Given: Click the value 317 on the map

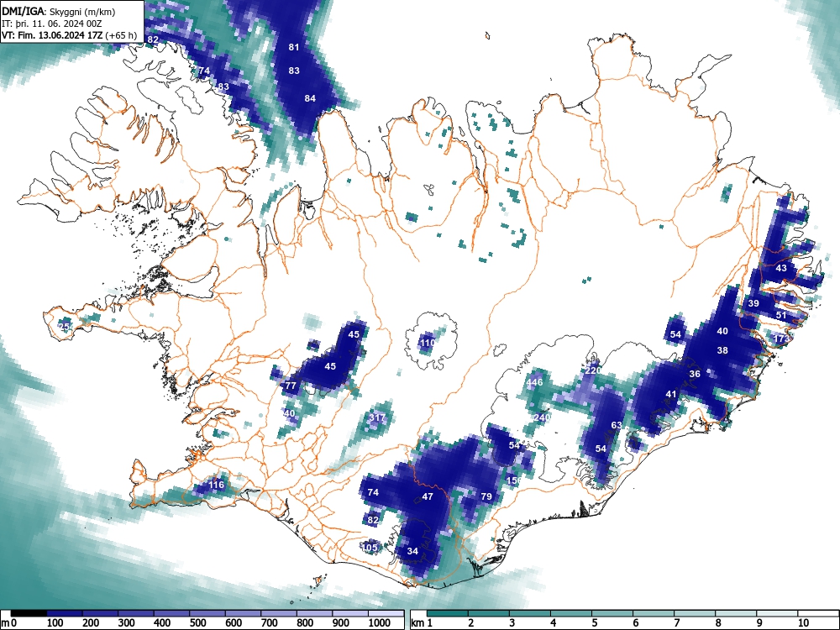Looking at the screenshot, I should (377, 417).
